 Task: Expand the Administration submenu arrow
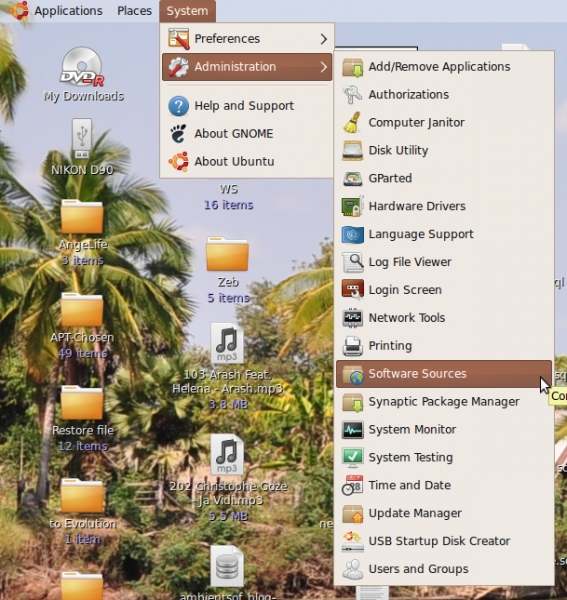tap(324, 67)
